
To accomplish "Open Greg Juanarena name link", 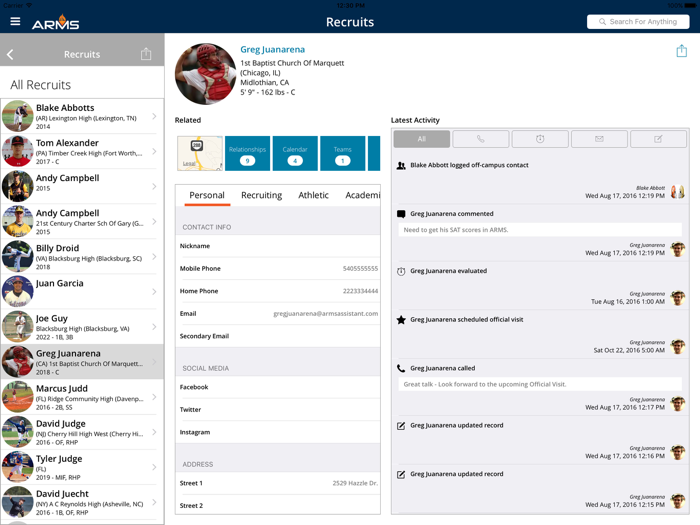I will (x=272, y=50).
